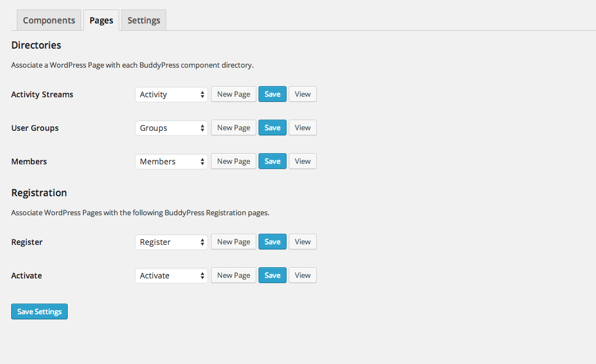This screenshot has height=364, width=596.
Task: Open the Register page dropdown
Action: point(171,242)
